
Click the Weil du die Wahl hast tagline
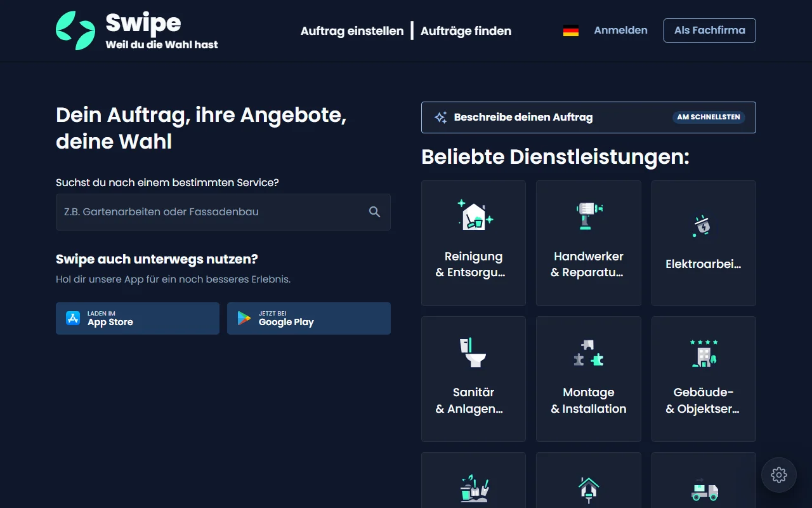pos(162,44)
